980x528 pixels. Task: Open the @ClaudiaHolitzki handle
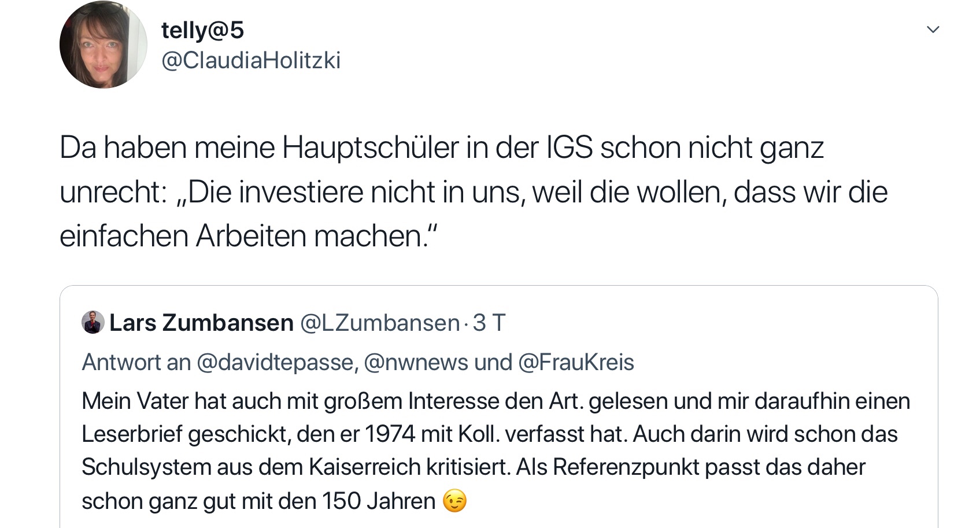(x=251, y=60)
